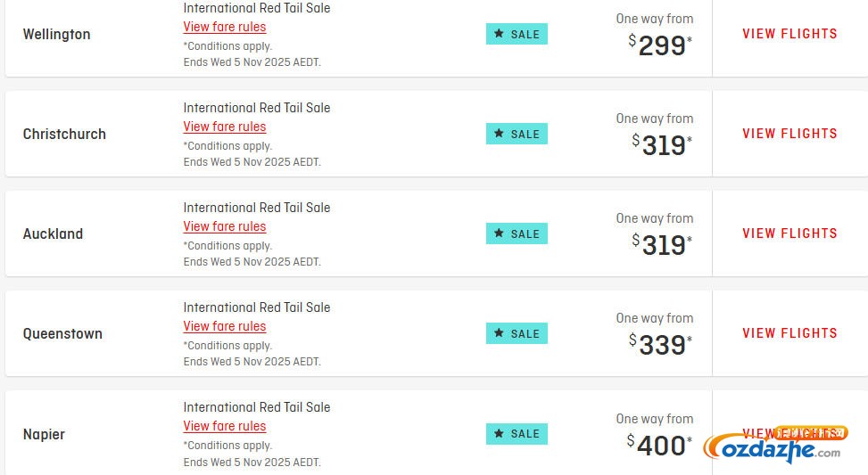View flights to Wellington
This screenshot has height=475, width=868.
(789, 34)
